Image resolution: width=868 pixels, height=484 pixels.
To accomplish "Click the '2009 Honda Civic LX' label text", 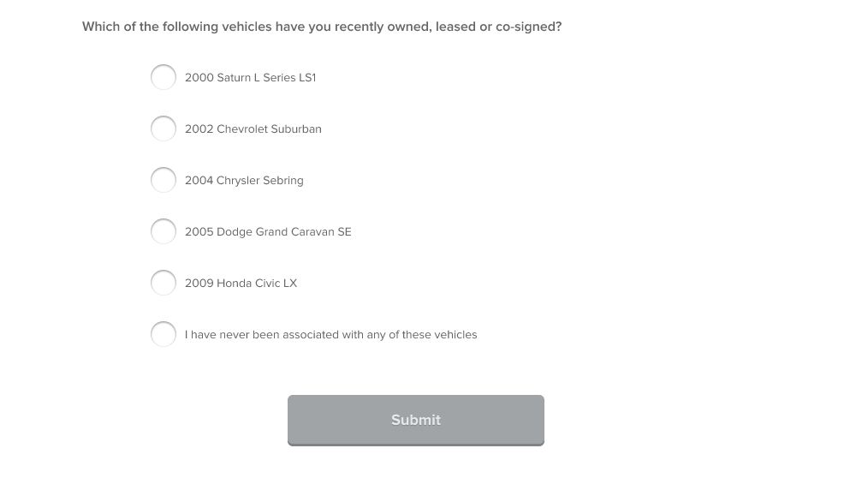I will coord(241,284).
